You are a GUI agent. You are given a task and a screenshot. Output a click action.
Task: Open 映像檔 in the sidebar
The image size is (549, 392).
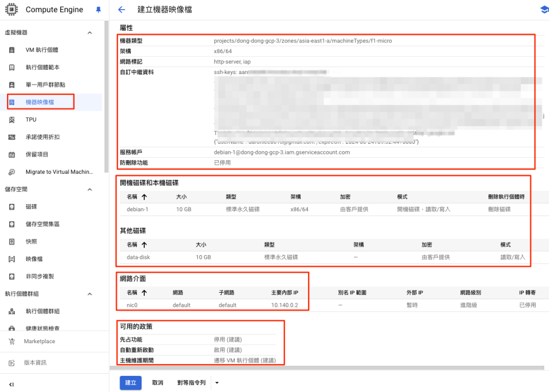[34, 259]
